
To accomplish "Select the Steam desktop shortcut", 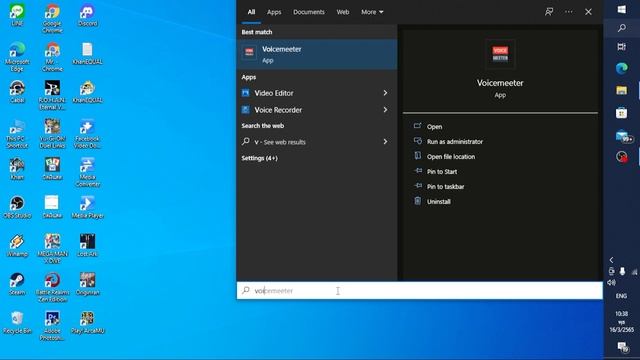I will click(17, 284).
